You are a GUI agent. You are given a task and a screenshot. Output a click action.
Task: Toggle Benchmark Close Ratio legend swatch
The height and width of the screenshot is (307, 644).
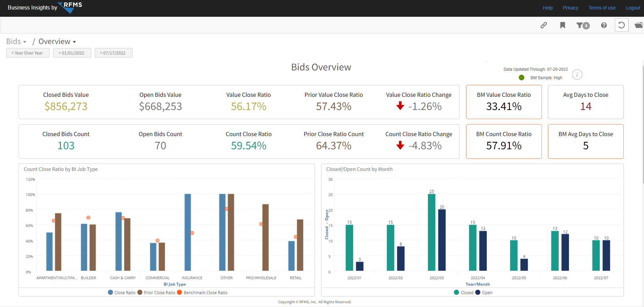[179, 292]
